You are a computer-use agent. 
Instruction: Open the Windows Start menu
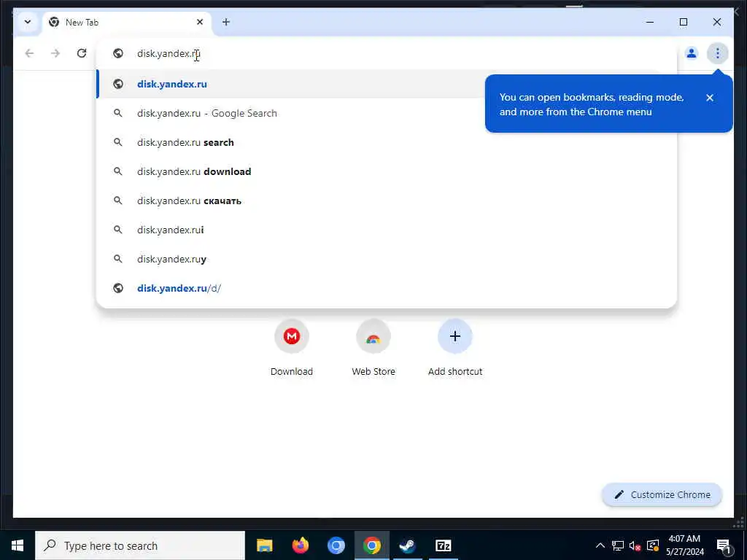pyautogui.click(x=18, y=545)
